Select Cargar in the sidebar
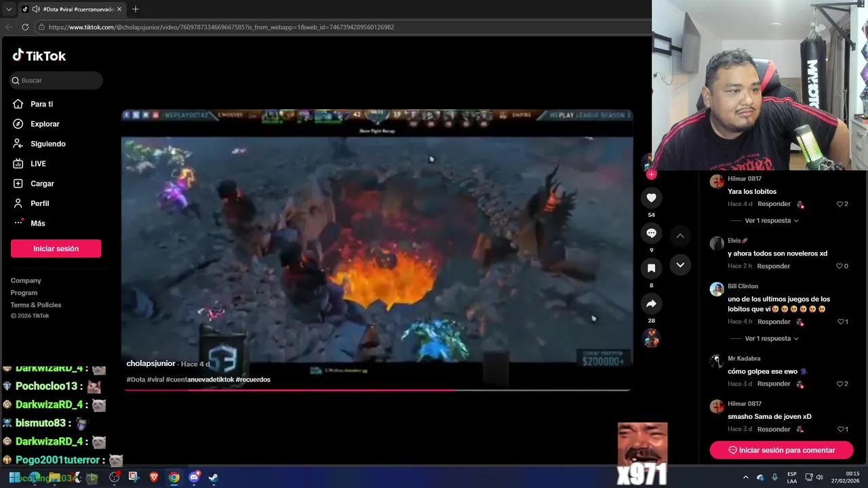 [x=33, y=184]
